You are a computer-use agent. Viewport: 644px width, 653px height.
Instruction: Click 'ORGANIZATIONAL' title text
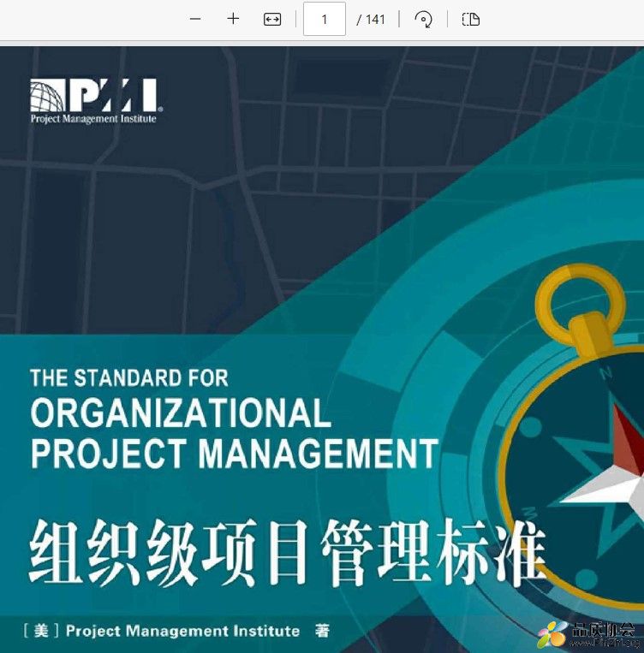181,413
